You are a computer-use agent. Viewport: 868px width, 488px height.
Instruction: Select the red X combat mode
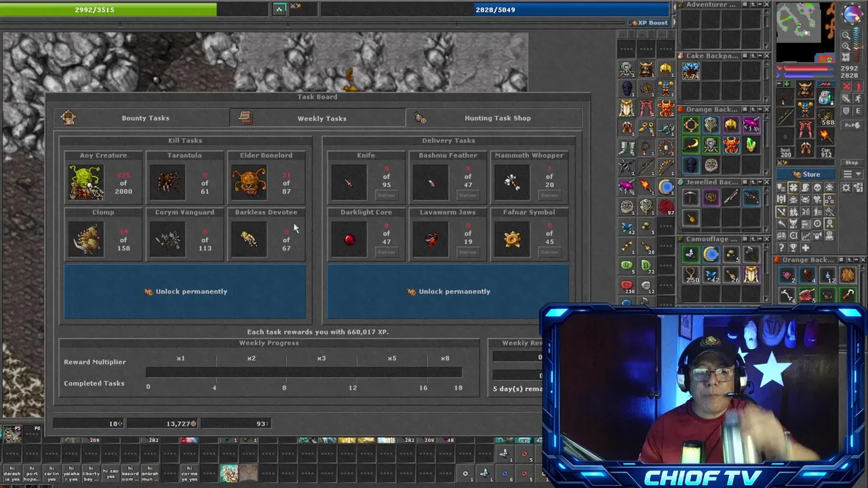pos(846,86)
